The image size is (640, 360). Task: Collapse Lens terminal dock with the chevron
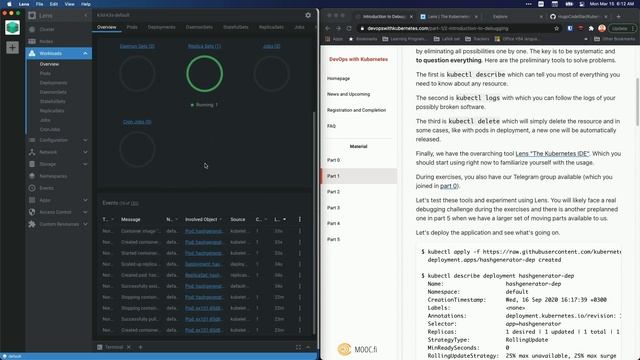click(308, 347)
